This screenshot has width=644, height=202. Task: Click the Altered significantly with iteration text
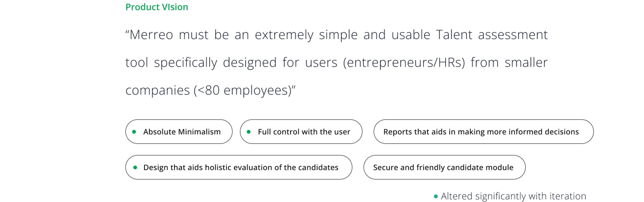513,196
